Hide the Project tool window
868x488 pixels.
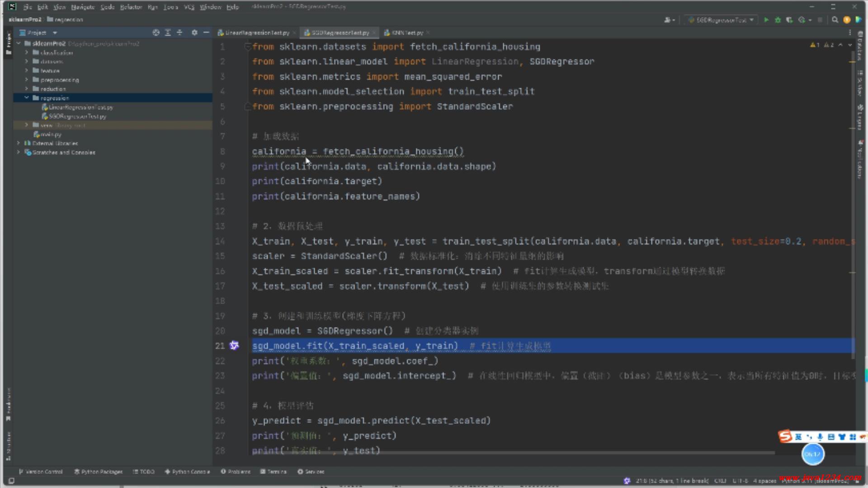[x=206, y=33]
